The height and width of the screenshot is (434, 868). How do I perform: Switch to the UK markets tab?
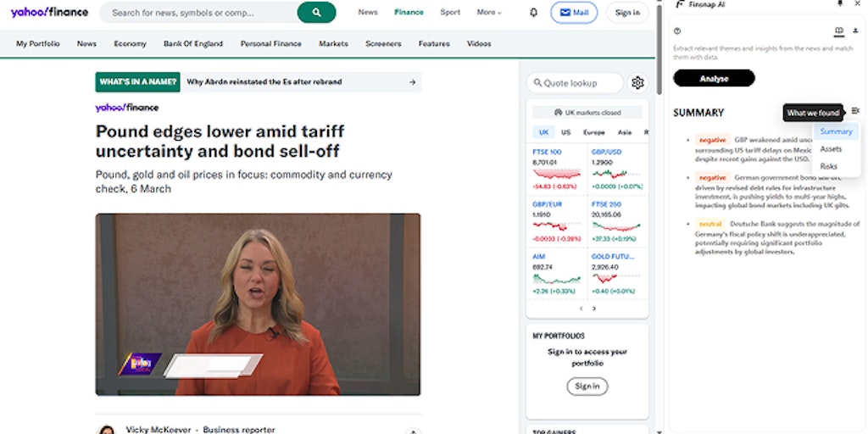point(543,132)
